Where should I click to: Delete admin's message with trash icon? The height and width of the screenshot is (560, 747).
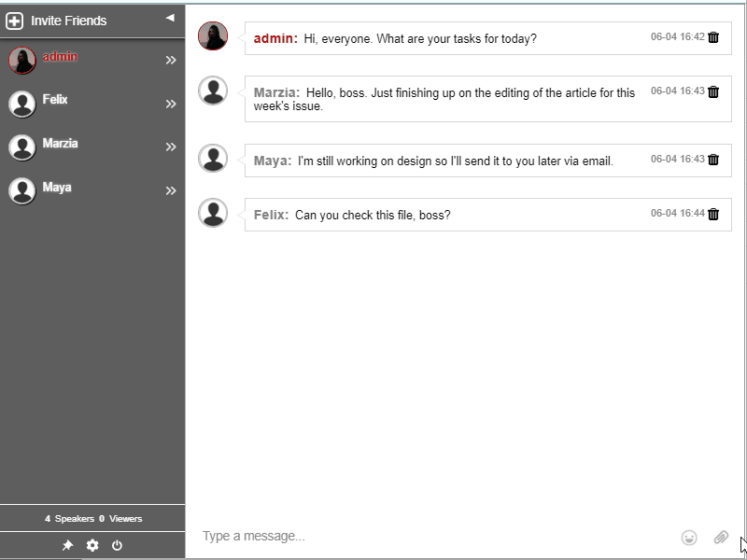tap(713, 37)
